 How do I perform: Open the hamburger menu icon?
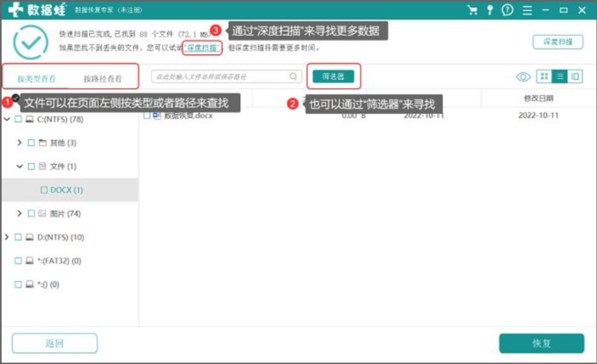(527, 10)
